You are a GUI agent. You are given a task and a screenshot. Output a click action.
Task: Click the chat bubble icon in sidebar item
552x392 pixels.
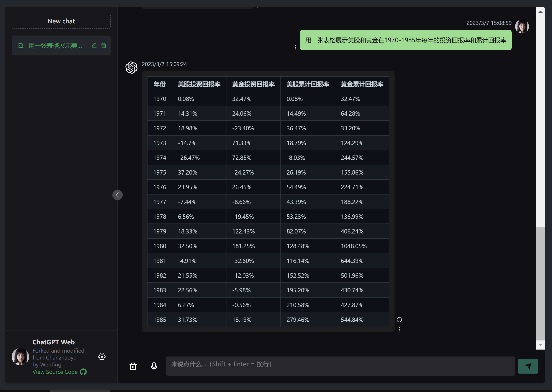pos(21,46)
